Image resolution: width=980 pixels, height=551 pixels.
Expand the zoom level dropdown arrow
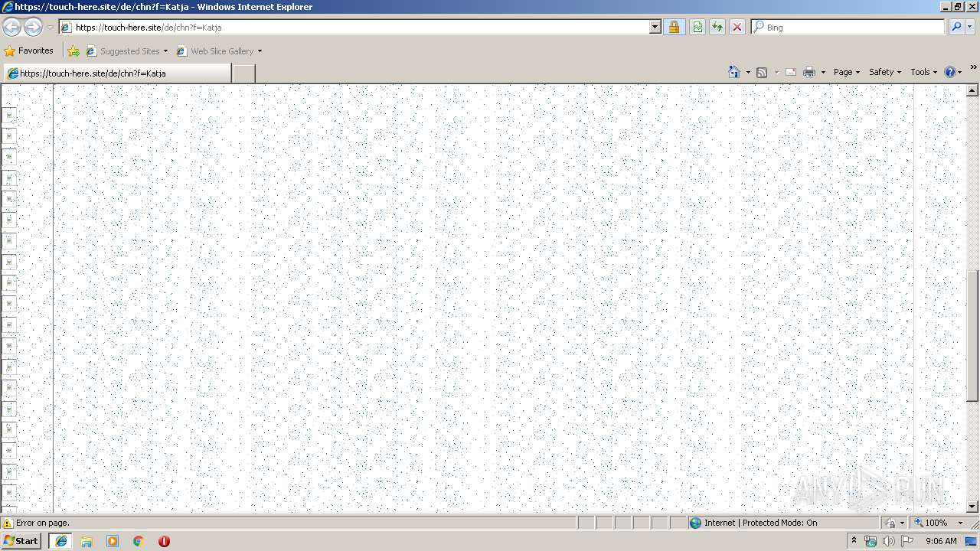pyautogui.click(x=960, y=523)
